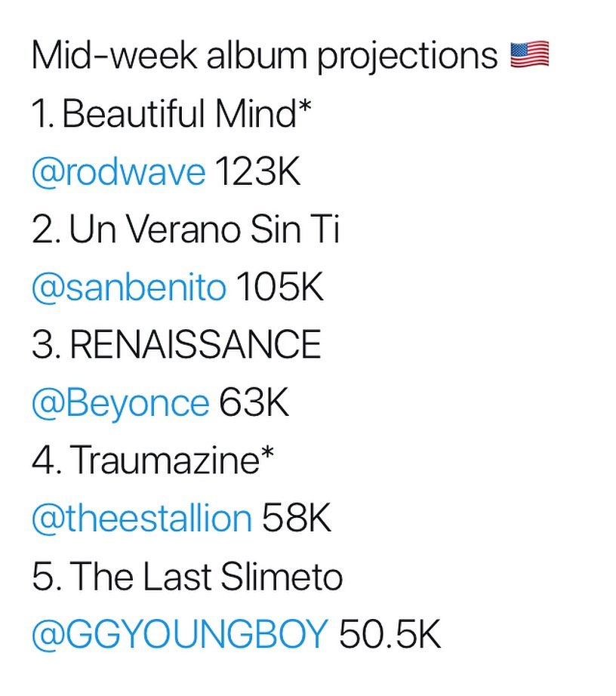The height and width of the screenshot is (696, 616).
Task: Click the 50.5K projection figure
Action: click(x=390, y=635)
